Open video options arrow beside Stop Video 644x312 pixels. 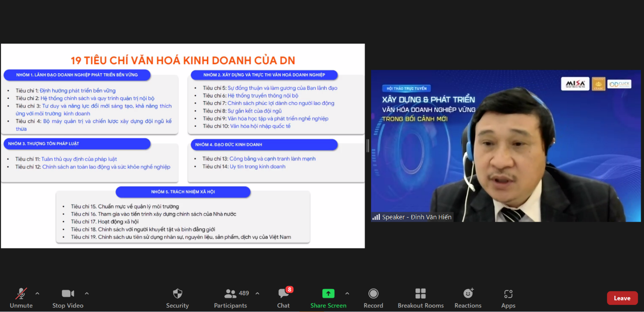click(x=87, y=294)
